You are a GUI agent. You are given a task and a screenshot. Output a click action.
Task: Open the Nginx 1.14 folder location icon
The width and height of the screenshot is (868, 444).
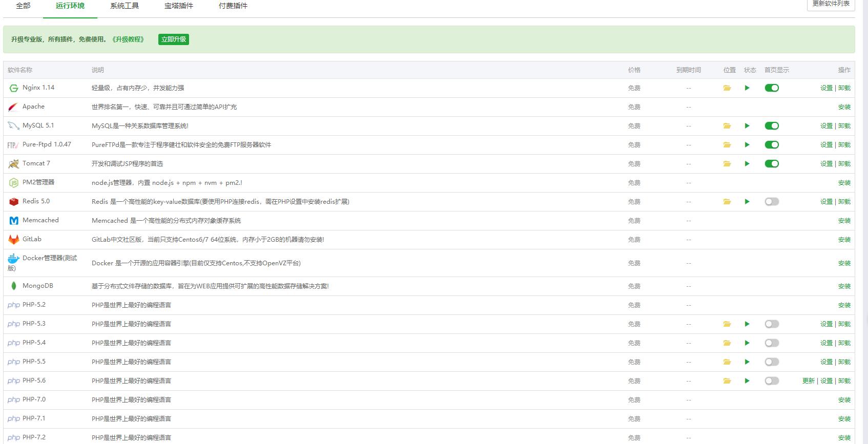[727, 88]
